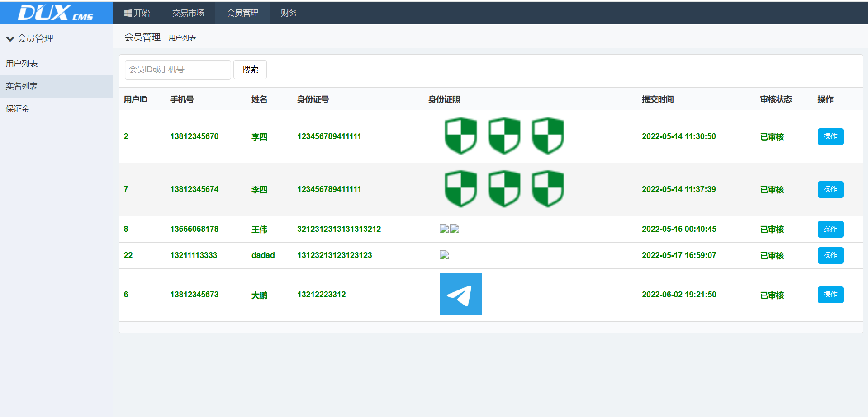Image resolution: width=868 pixels, height=417 pixels.
Task: Click 操作 button for user 2
Action: (830, 136)
